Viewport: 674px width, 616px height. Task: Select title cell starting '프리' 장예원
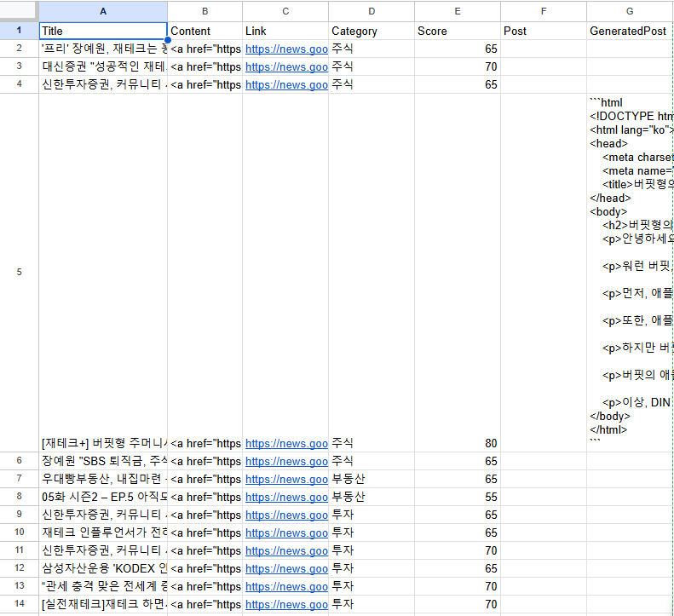(103, 49)
